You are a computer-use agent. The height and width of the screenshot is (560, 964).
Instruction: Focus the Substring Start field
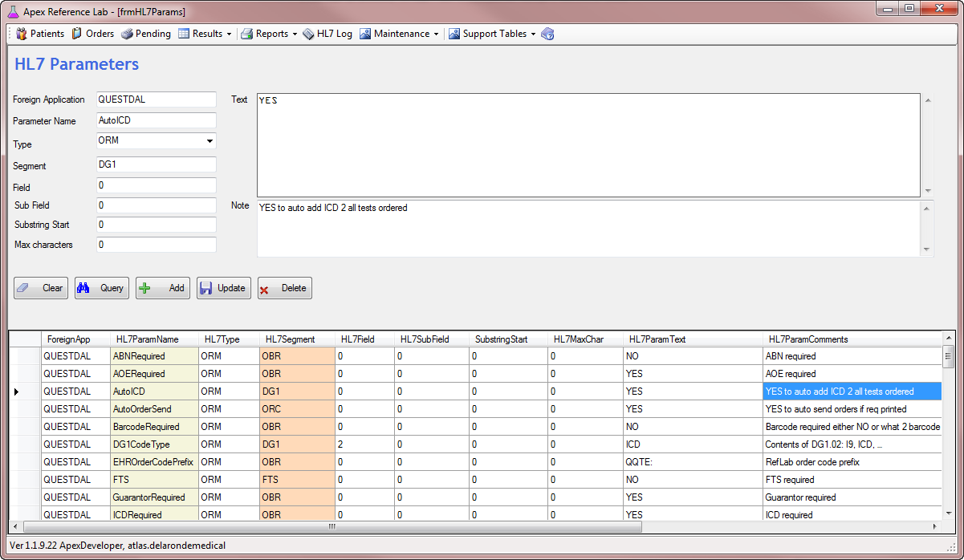[156, 225]
